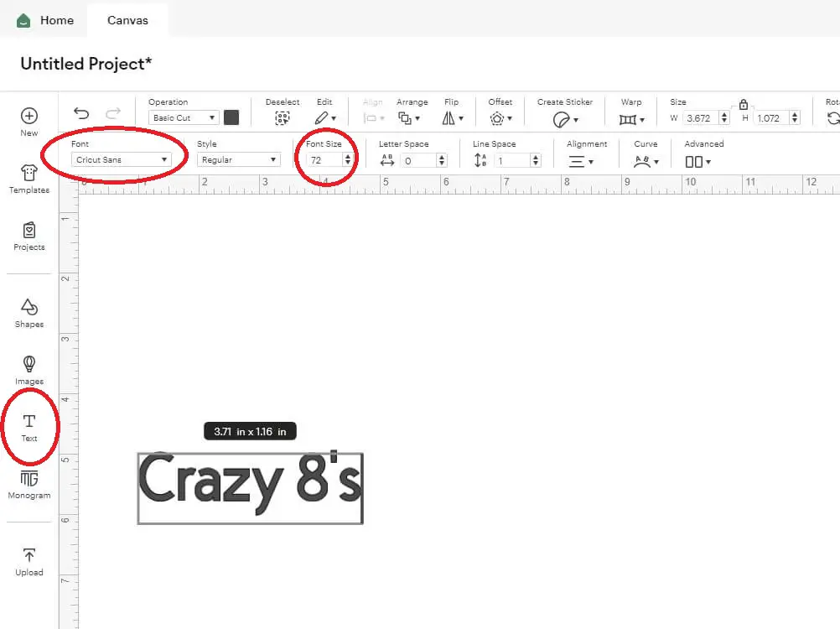The height and width of the screenshot is (629, 840).
Task: Open the Monogram tool
Action: tap(29, 485)
